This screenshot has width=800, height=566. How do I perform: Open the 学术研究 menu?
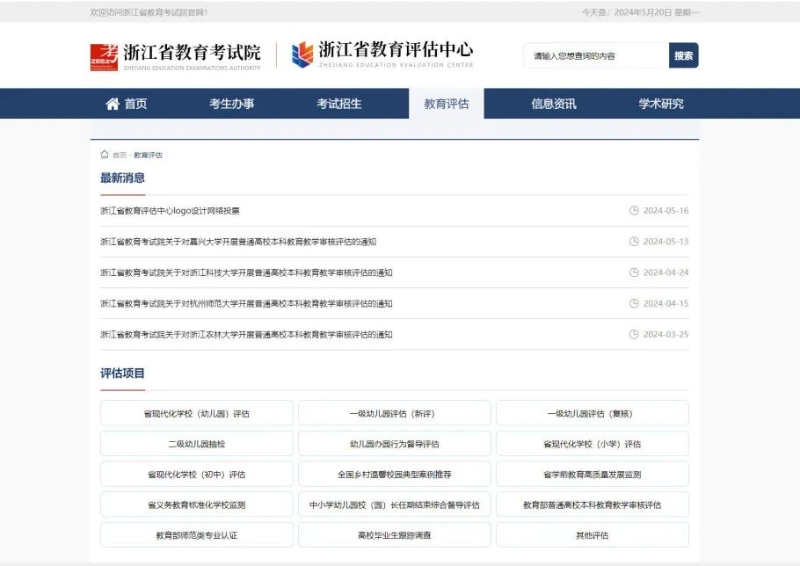tap(661, 104)
